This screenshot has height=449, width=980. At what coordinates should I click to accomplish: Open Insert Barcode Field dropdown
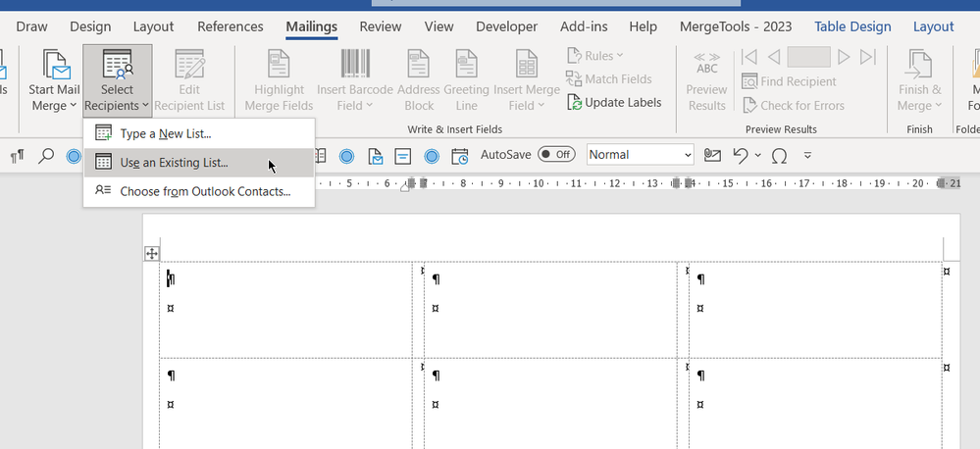click(355, 81)
